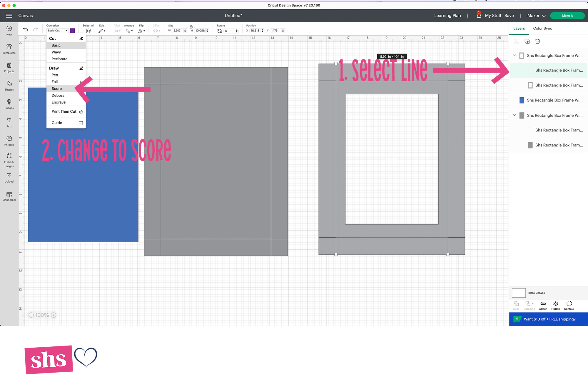Select the Shapes tool in the sidebar
Screen dimensions: 588x392
click(9, 85)
